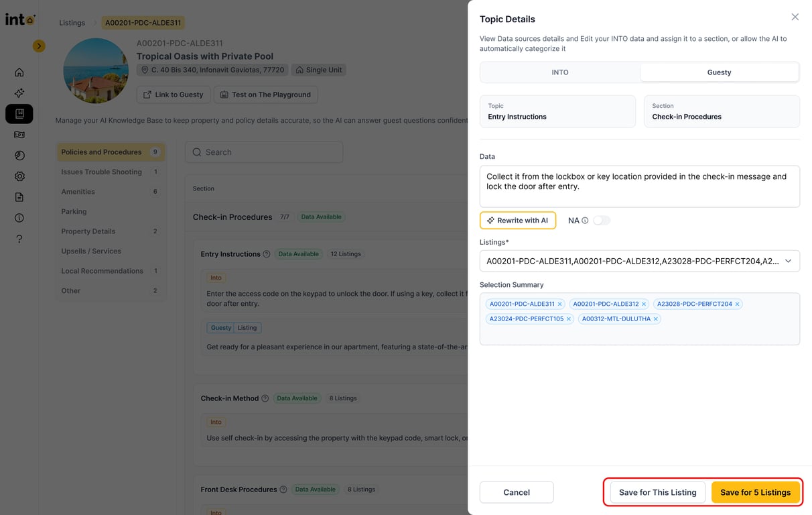Open the analytics pie chart sidebar icon
Screen dimensions: 812x515
[19, 156]
